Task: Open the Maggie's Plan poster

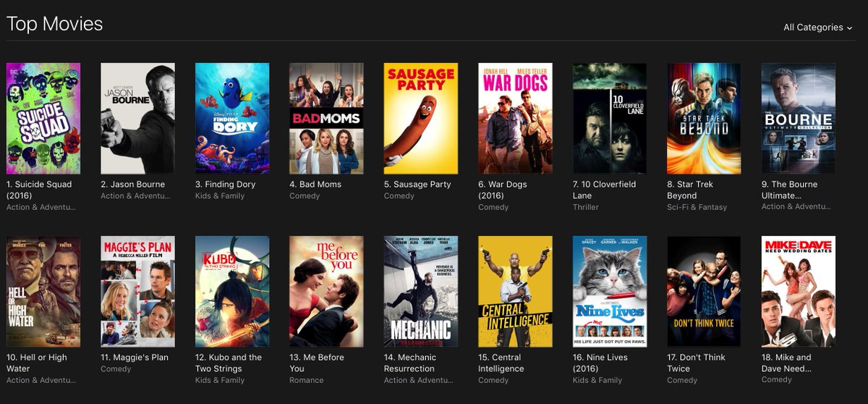Action: (x=137, y=292)
